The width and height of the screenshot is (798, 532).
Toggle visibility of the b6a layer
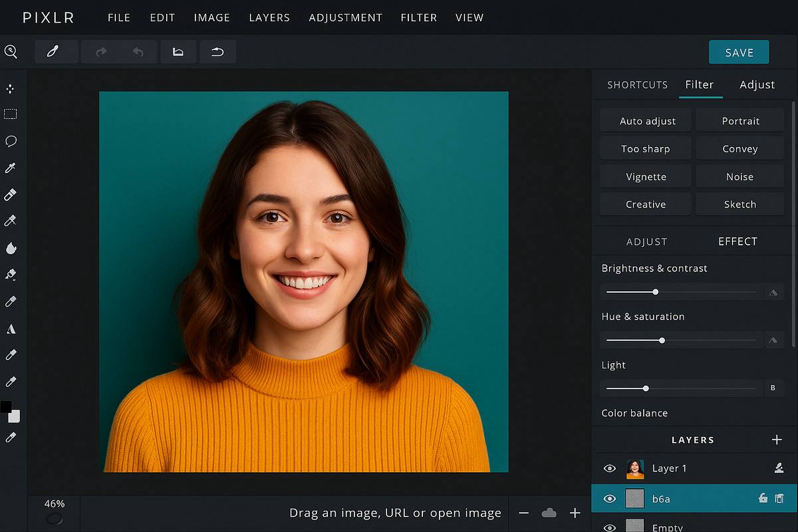click(x=609, y=498)
